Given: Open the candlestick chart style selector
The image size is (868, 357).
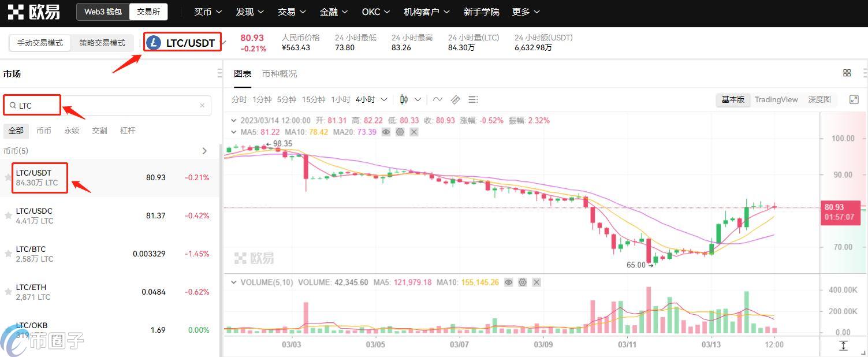Looking at the screenshot, I should pyautogui.click(x=410, y=99).
